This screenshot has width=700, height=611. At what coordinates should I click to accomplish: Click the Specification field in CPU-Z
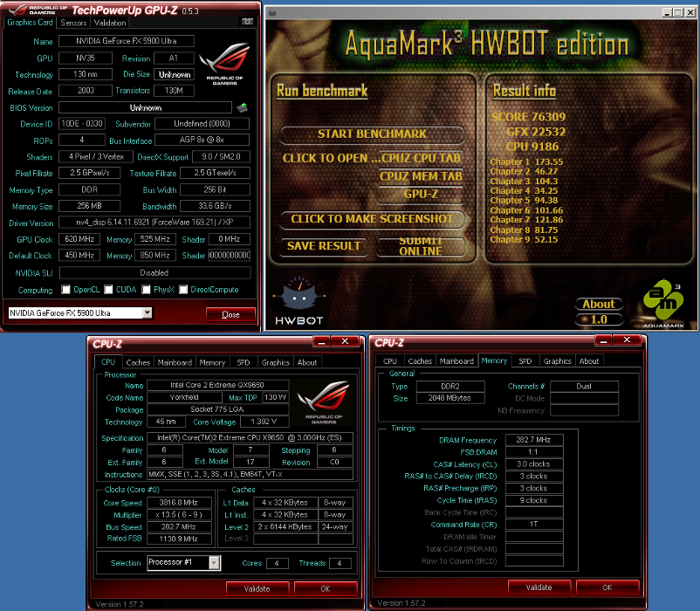pos(250,437)
